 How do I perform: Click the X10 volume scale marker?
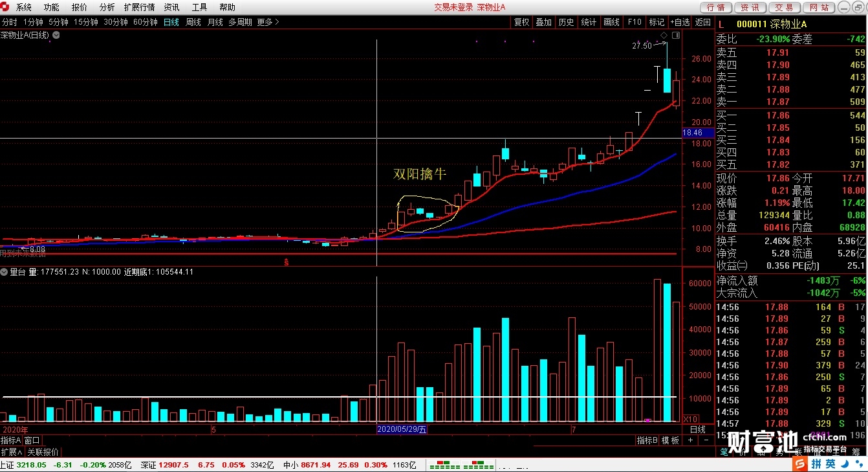(689, 419)
